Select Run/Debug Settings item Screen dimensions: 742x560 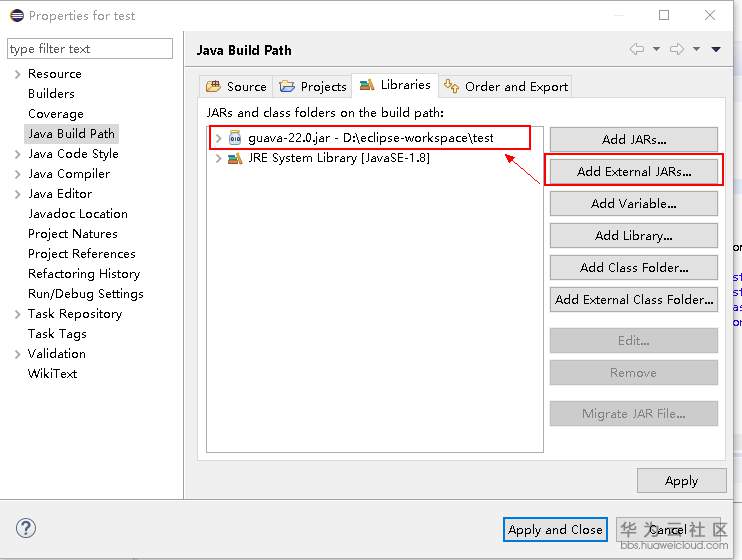86,294
